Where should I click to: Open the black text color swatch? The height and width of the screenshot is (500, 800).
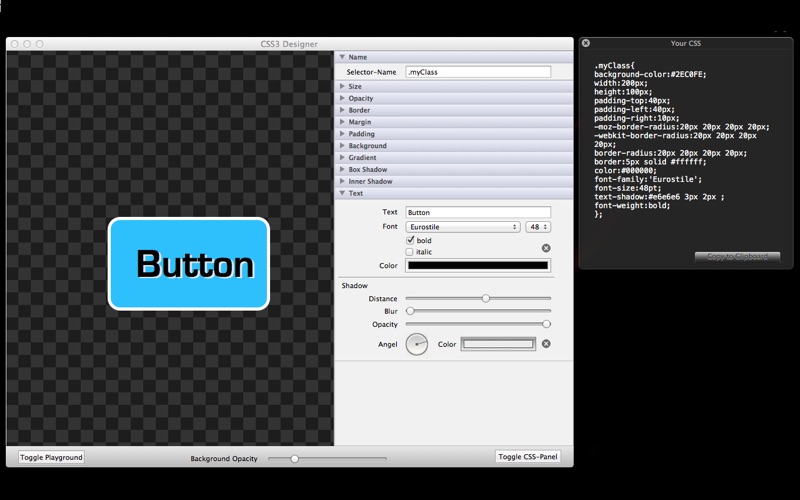pyautogui.click(x=478, y=265)
